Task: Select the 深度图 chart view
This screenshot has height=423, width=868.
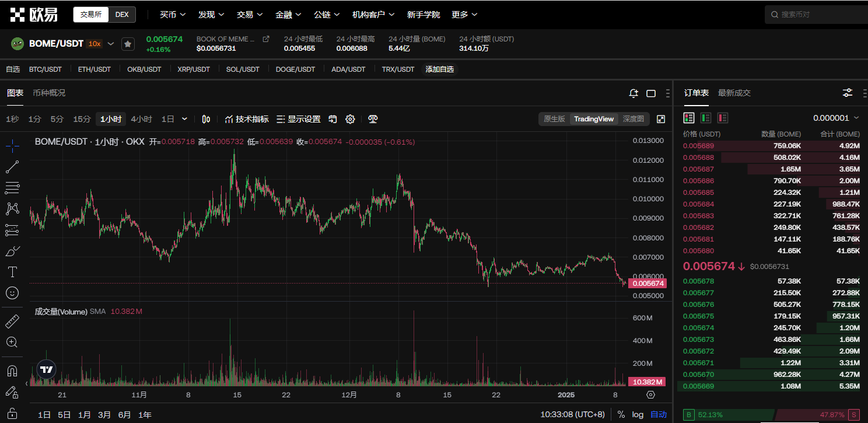Action: [633, 119]
